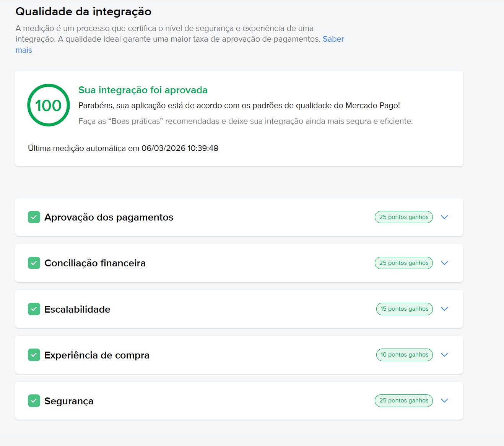The width and height of the screenshot is (504, 446).
Task: Select the Escalabilidade title
Action: [x=78, y=309]
